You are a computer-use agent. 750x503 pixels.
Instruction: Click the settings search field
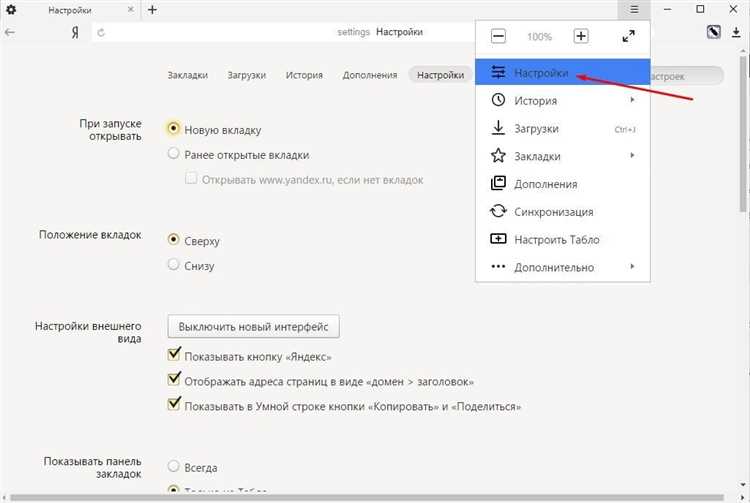[x=687, y=76]
